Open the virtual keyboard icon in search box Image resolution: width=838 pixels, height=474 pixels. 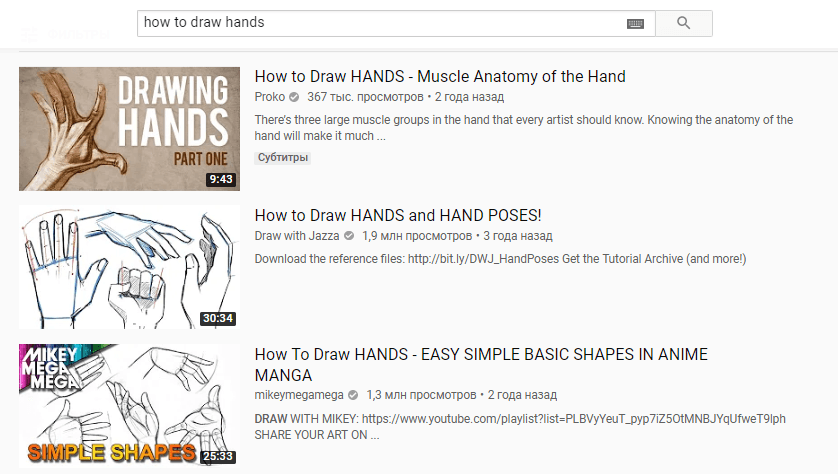pos(635,24)
